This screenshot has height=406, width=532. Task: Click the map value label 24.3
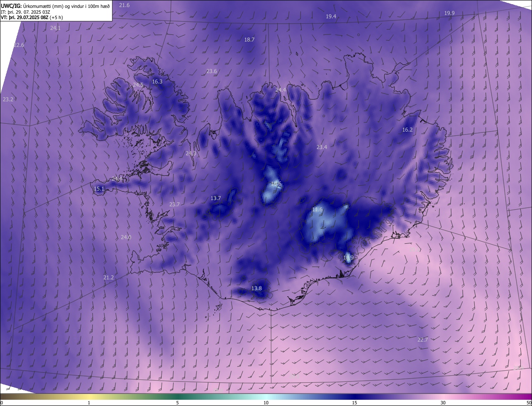(191, 153)
